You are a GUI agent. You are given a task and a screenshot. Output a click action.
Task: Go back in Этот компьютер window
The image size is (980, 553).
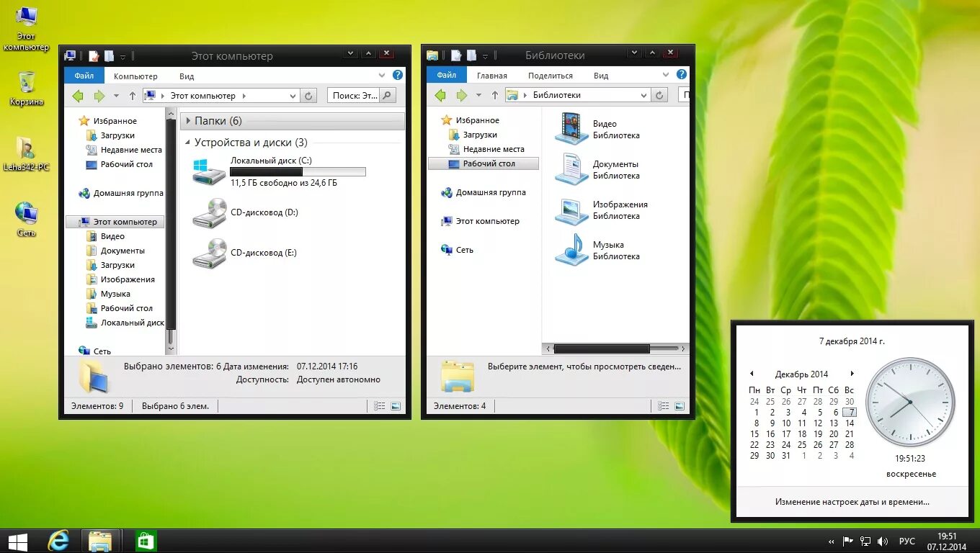(78, 96)
